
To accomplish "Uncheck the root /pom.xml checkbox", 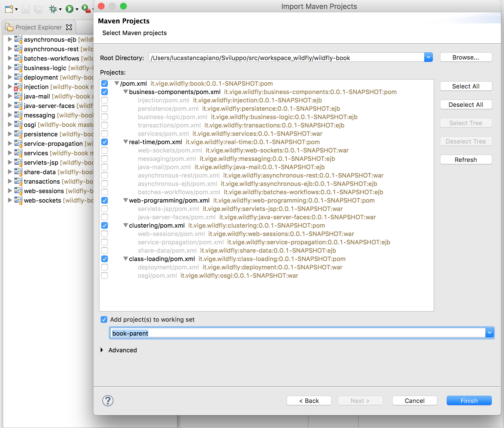I will click(105, 83).
